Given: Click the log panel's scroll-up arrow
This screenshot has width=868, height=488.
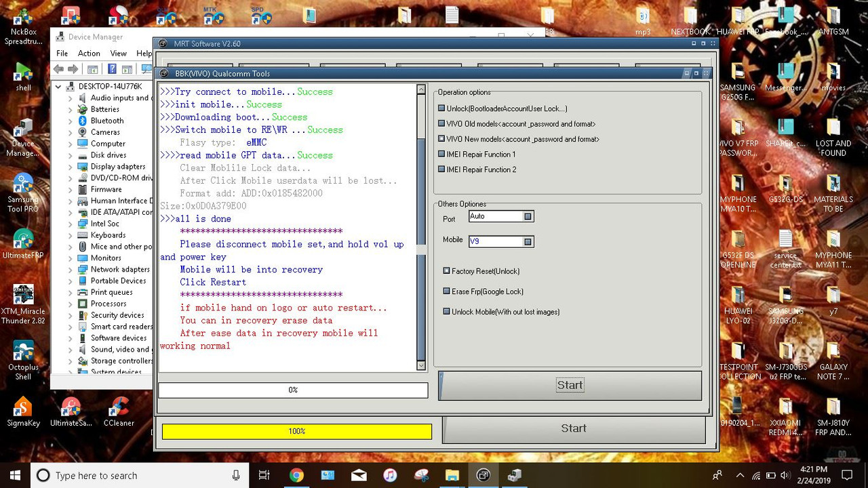Looking at the screenshot, I should point(421,89).
